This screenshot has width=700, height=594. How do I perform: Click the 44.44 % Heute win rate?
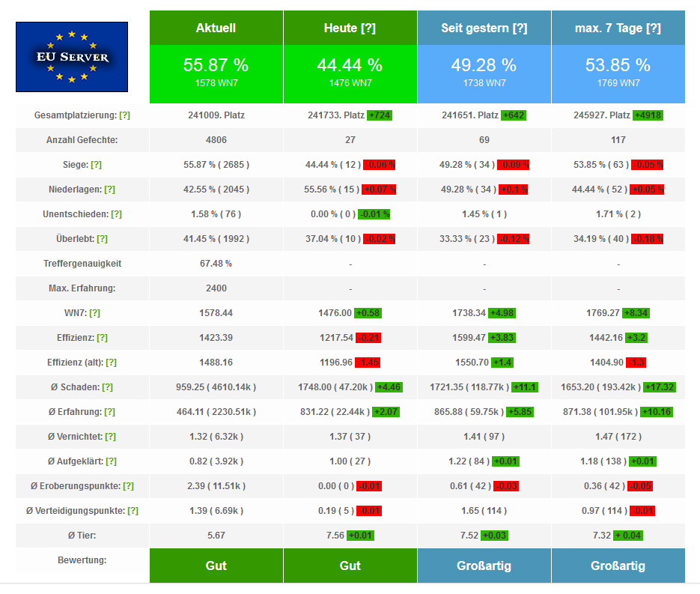pyautogui.click(x=350, y=65)
